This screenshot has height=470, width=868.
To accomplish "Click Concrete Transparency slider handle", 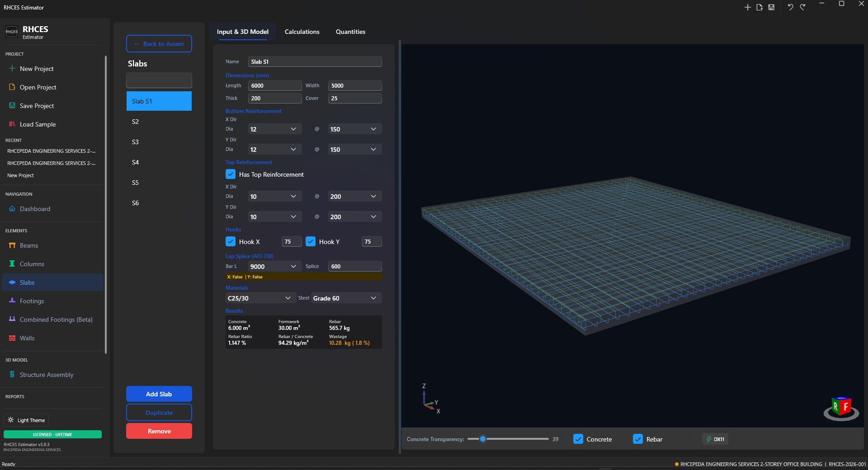I will (483, 439).
